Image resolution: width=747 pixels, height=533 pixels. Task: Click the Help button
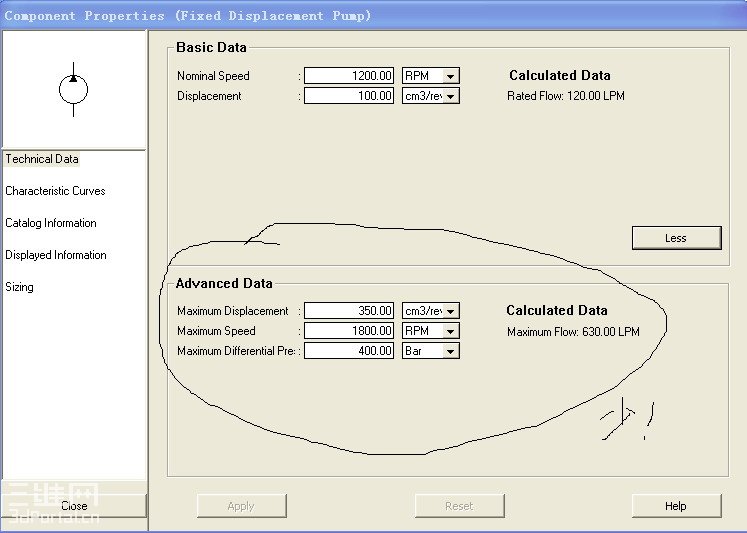click(676, 506)
